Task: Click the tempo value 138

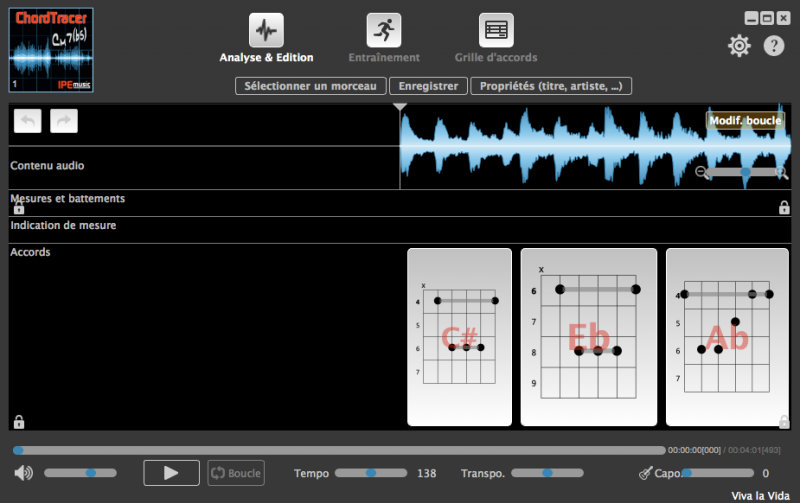Action: pyautogui.click(x=427, y=473)
